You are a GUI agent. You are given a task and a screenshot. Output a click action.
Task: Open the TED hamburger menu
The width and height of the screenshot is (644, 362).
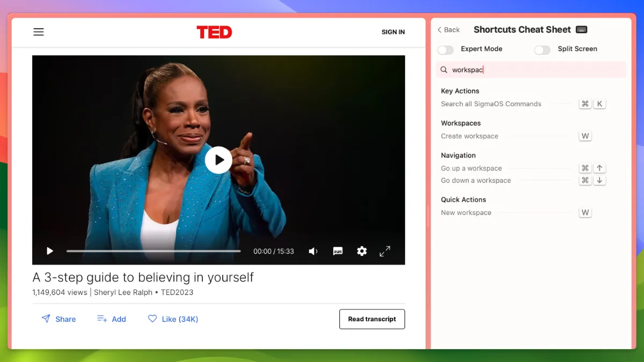[x=39, y=32]
